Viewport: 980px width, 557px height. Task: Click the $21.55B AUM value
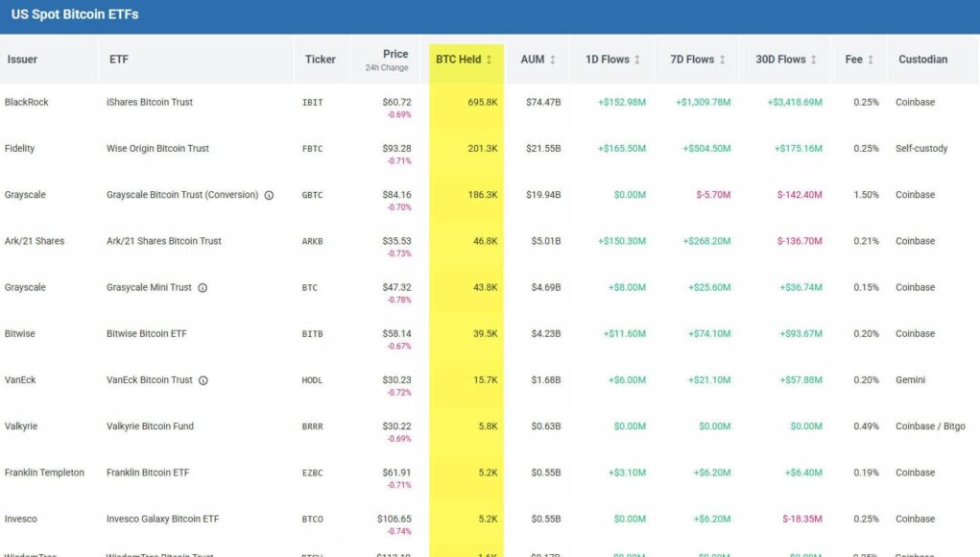coord(543,148)
